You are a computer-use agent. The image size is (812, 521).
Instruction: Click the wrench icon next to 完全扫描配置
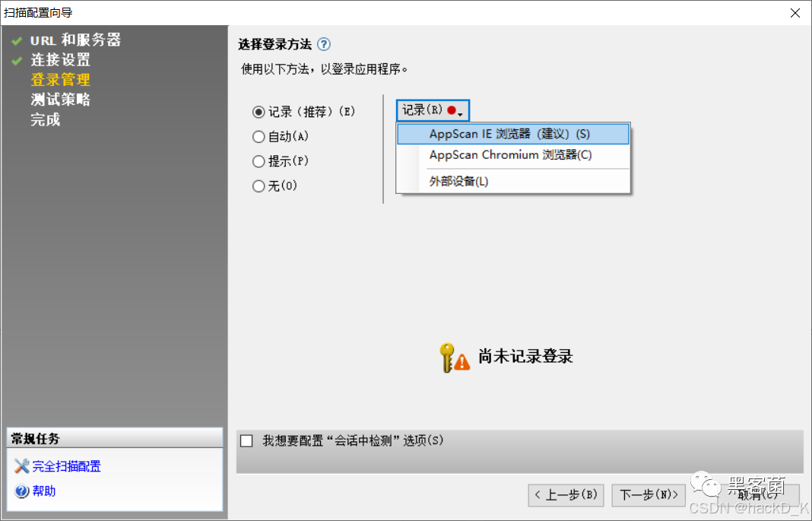(22, 466)
